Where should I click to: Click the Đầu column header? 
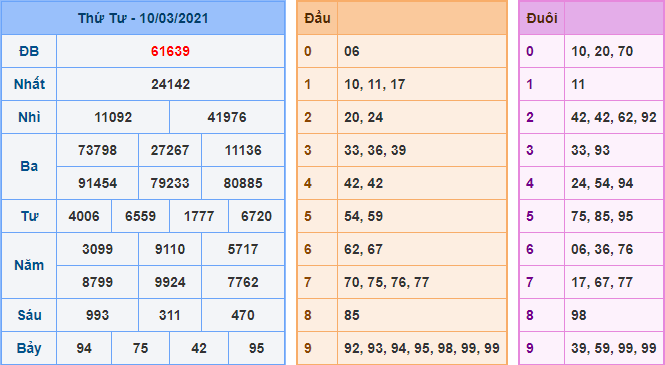[317, 18]
